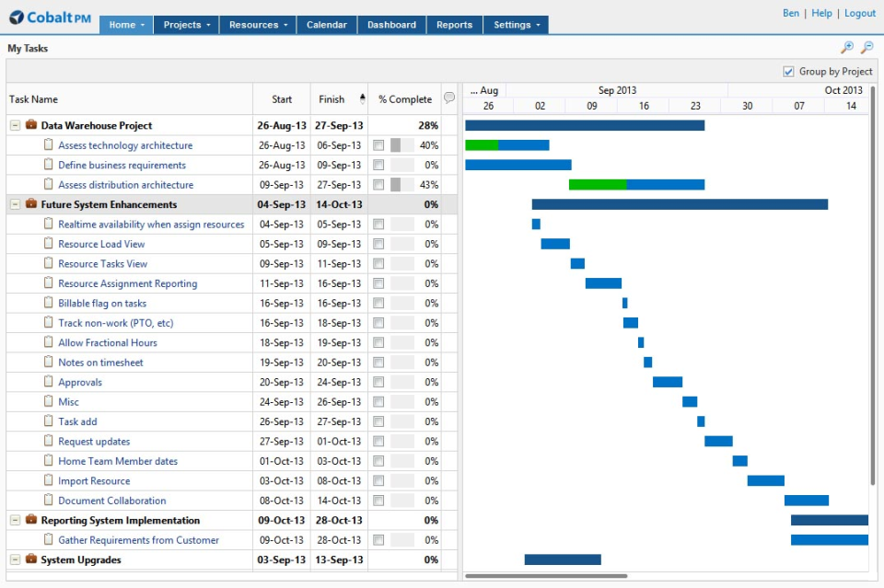Open the Calendar tab
884x588 pixels.
pyautogui.click(x=326, y=25)
